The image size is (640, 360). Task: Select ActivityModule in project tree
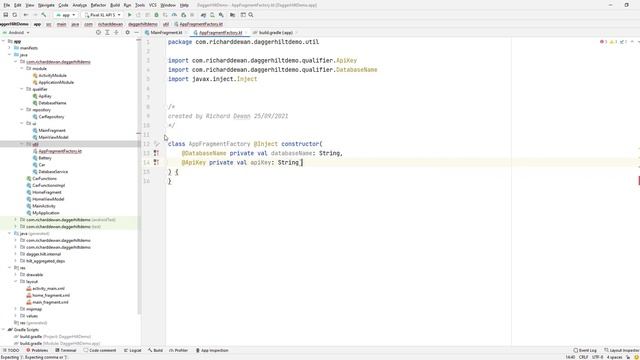point(52,76)
